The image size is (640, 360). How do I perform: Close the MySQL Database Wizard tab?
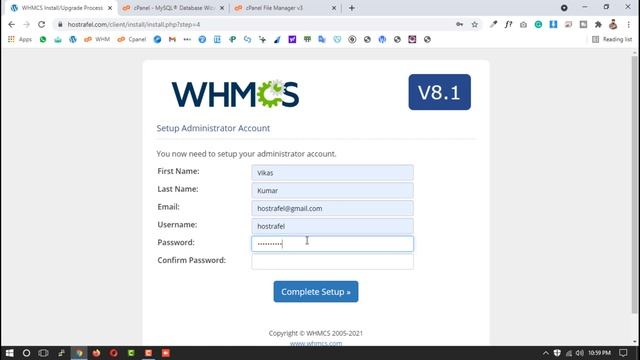222,8
